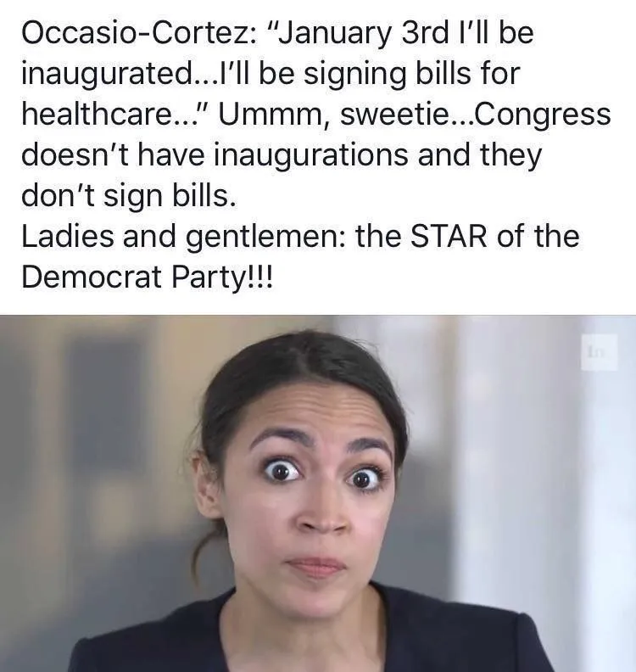
Task: Click the woman's dark hair in the photo
Action: point(300,368)
